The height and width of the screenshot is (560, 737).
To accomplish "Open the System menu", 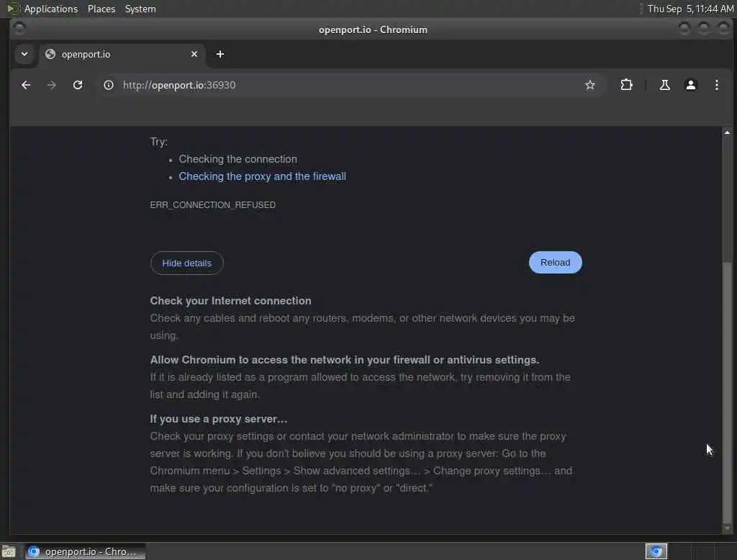I will click(140, 9).
